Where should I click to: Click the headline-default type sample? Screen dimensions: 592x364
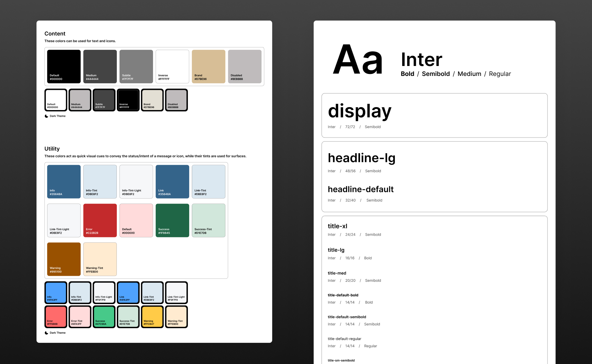pos(361,189)
